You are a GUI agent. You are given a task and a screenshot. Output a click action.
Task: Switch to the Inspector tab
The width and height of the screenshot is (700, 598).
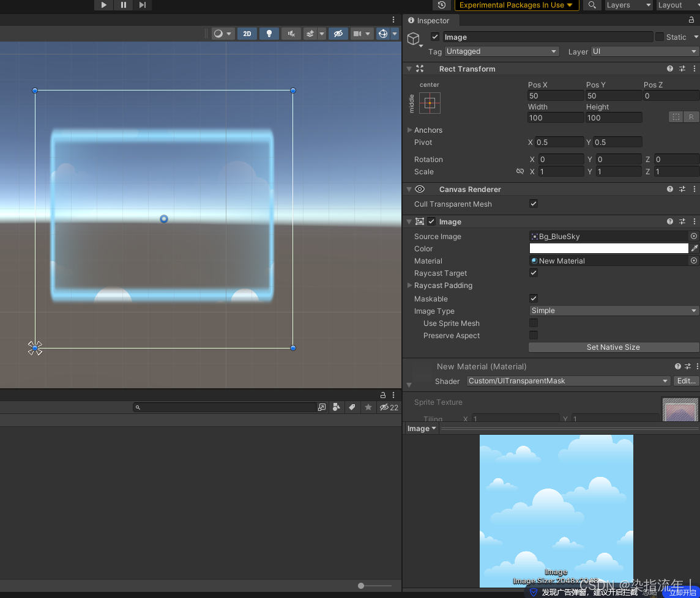[x=429, y=21]
